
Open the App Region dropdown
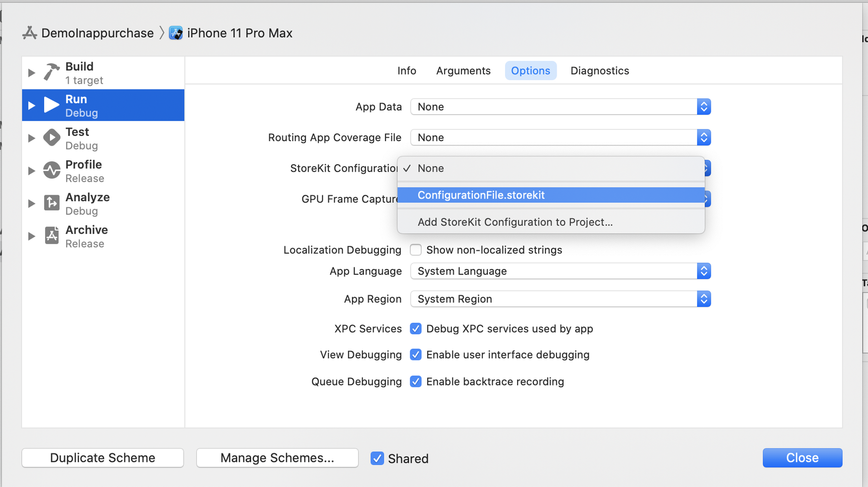[560, 299]
